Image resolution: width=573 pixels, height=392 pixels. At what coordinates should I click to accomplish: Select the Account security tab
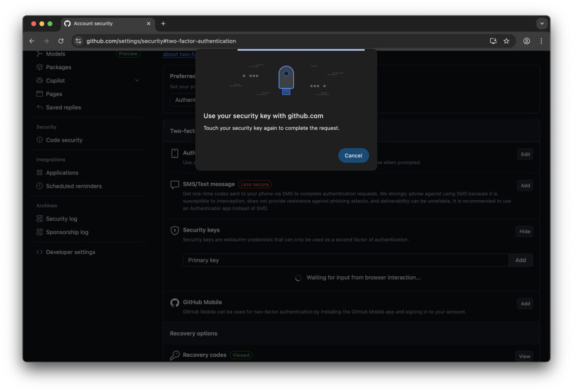point(107,23)
